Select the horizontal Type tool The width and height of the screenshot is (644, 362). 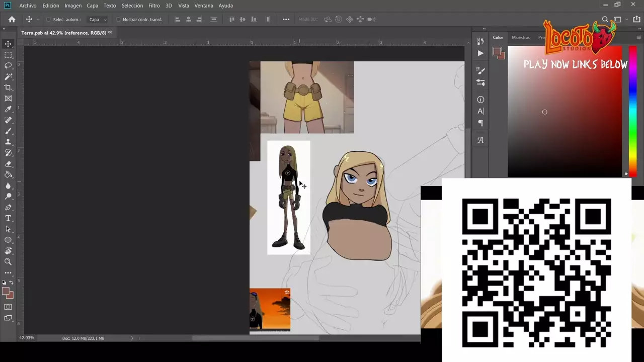click(x=8, y=218)
